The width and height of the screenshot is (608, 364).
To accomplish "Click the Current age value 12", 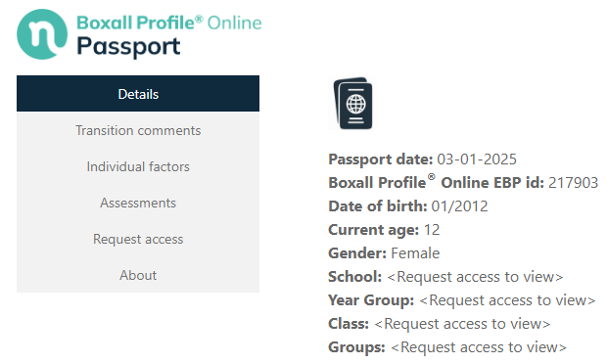I will [432, 230].
